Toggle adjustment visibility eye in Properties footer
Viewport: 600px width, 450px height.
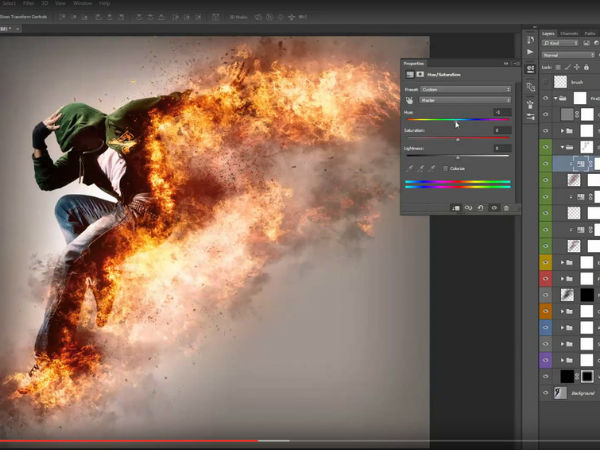(494, 208)
